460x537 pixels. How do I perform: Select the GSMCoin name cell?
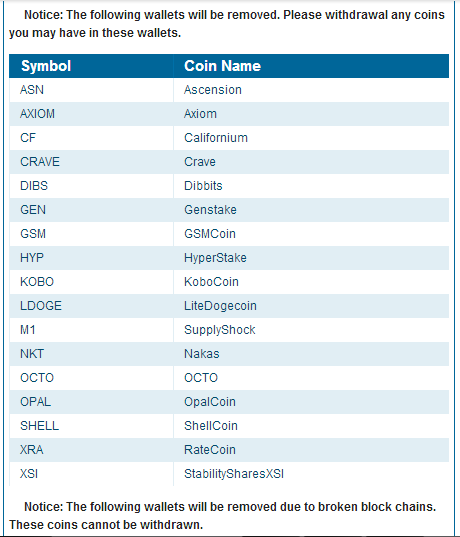tap(311, 234)
